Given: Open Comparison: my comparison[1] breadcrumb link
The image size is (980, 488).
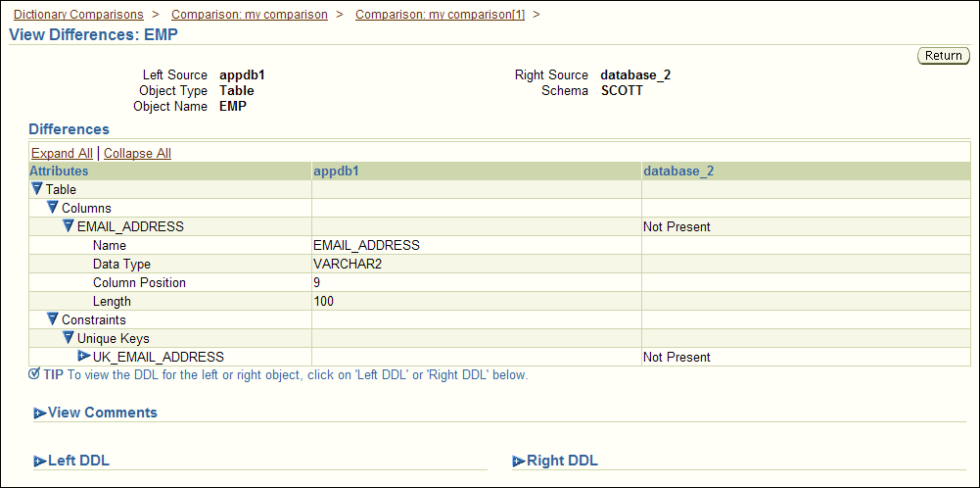Looking at the screenshot, I should [440, 14].
